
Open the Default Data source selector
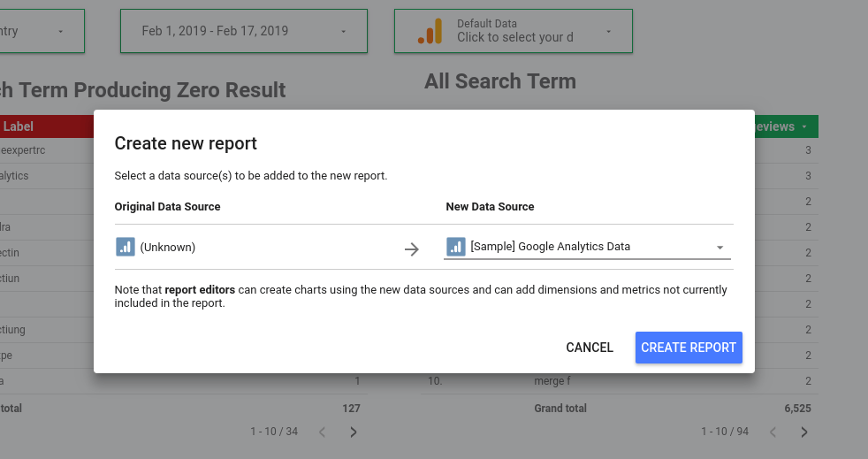[x=514, y=31]
